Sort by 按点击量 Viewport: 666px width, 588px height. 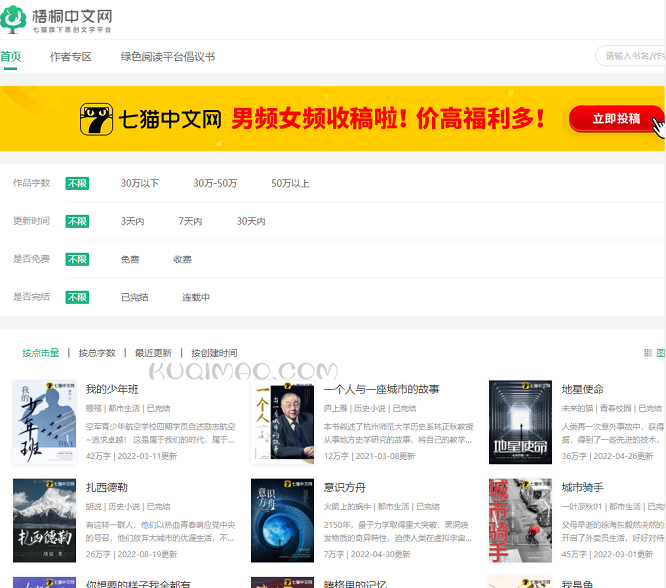coord(41,353)
